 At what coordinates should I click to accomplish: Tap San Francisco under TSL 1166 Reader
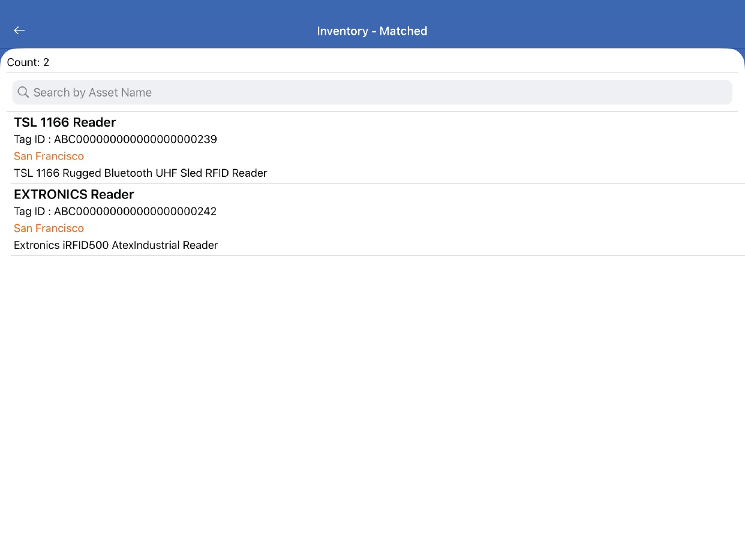(49, 156)
